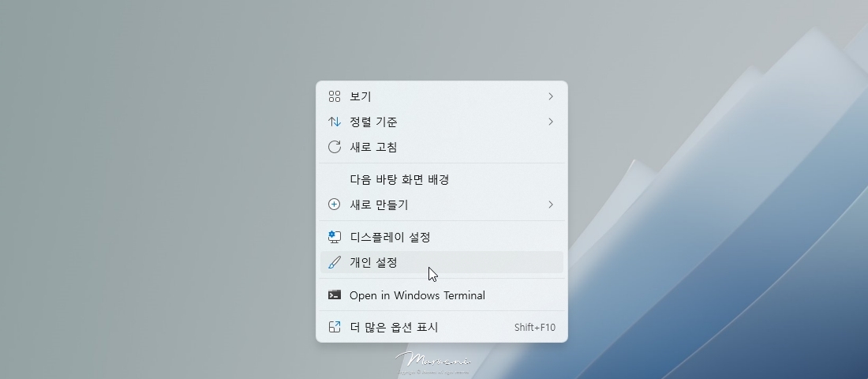Select 새로 고침 to refresh desktop
Image resolution: width=868 pixels, height=379 pixels.
coord(442,147)
